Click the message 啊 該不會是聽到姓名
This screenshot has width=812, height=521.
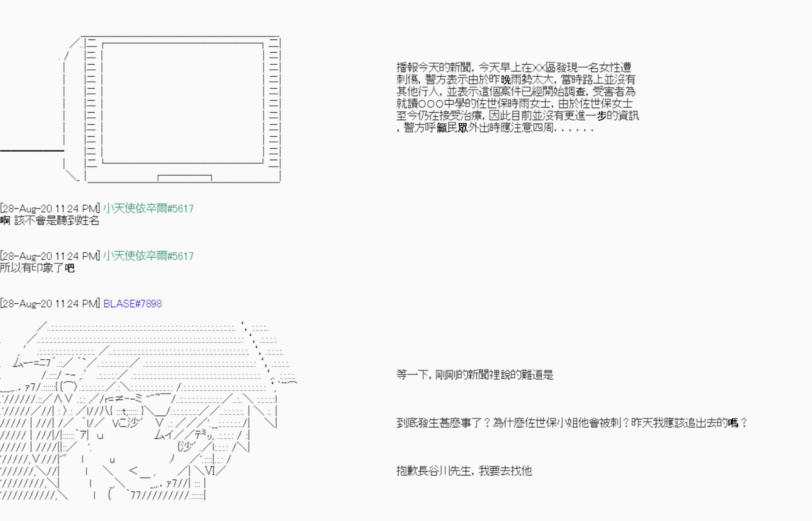coord(50,221)
